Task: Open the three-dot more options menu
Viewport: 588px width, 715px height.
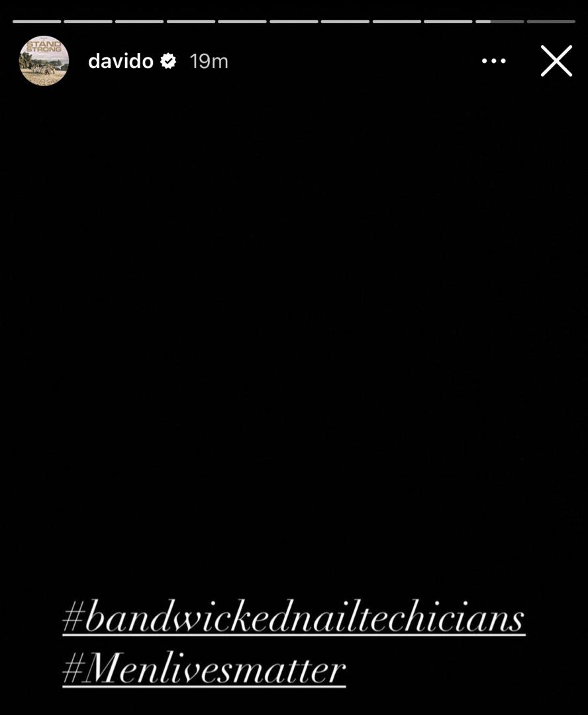Action: [493, 61]
